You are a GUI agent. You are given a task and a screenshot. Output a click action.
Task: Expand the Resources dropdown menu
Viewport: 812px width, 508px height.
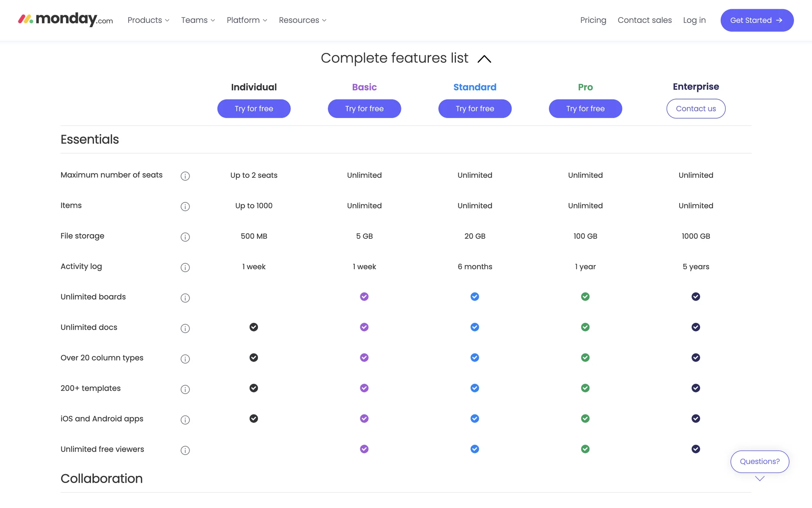[302, 20]
